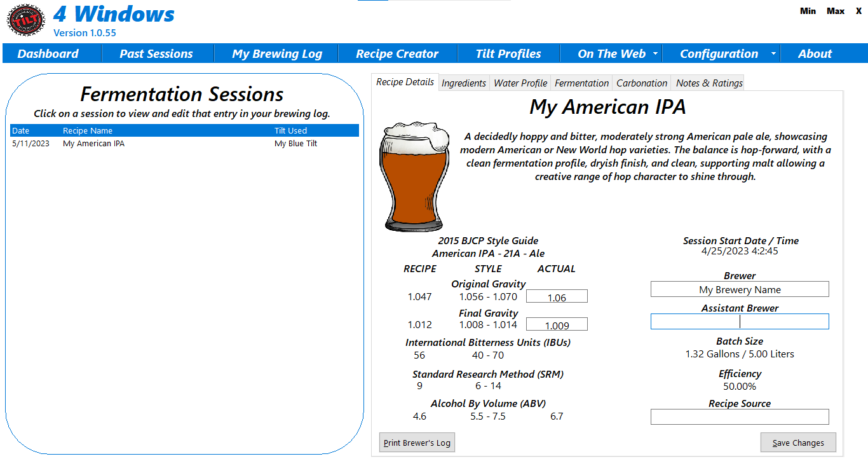The image size is (868, 461).
Task: Click the Recipe Source input field
Action: [x=740, y=416]
